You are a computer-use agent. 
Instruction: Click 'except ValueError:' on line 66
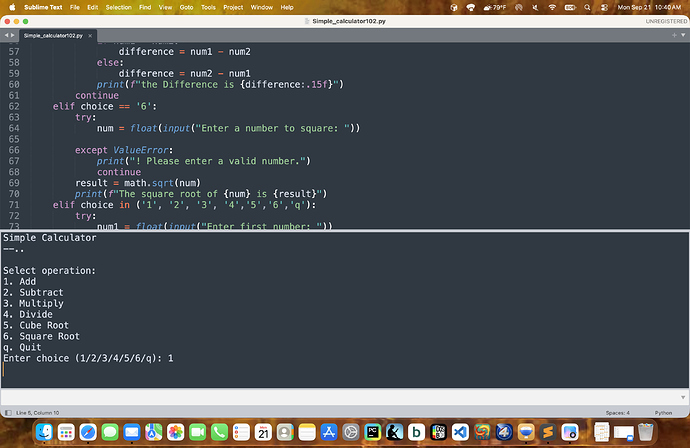(x=124, y=150)
